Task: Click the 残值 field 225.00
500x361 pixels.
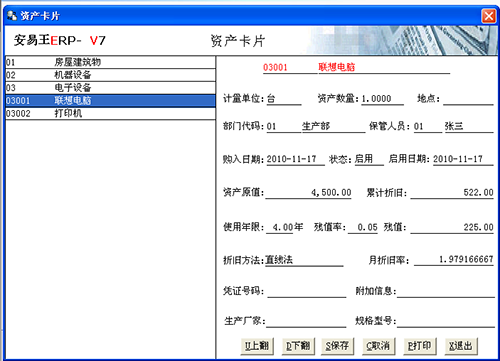Action: coord(452,227)
